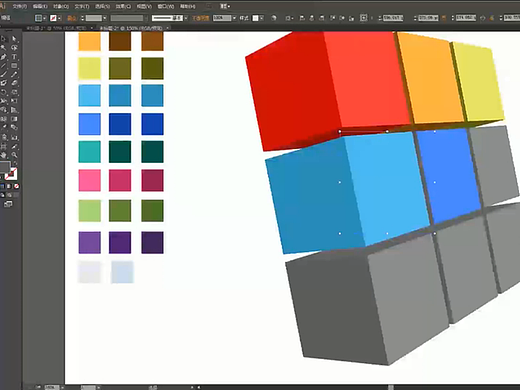This screenshot has width=520, height=390.
Task: Select the Eraser tool
Action: point(14,83)
